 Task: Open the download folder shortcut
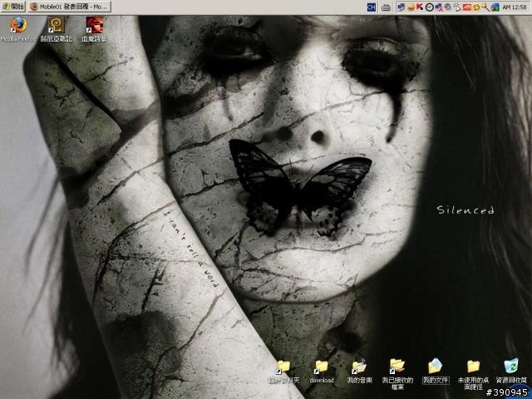pyautogui.click(x=322, y=367)
